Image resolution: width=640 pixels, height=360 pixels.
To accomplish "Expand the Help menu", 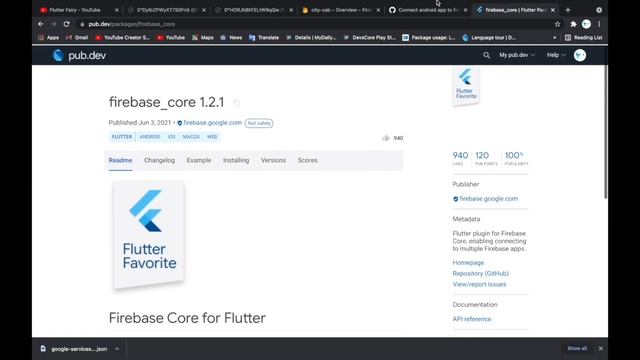I will (556, 55).
